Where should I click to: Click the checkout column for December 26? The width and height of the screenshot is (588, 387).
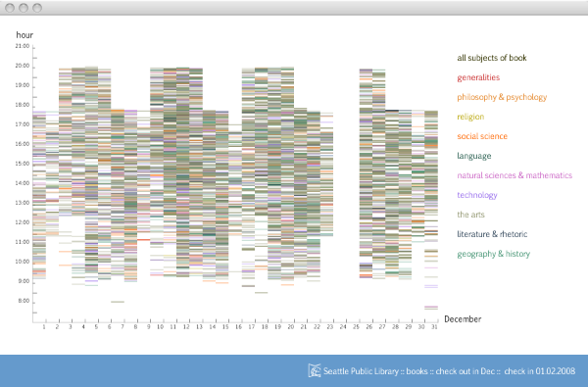[366, 173]
